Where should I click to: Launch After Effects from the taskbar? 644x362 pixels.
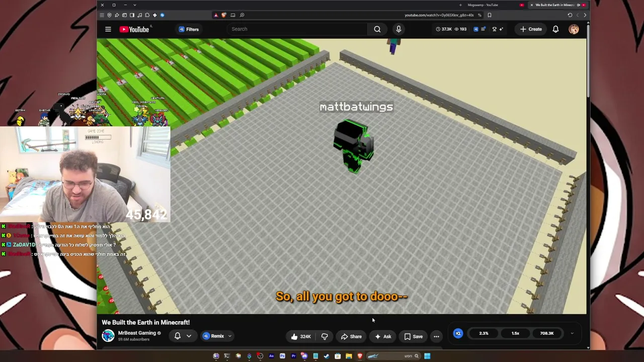point(271,356)
